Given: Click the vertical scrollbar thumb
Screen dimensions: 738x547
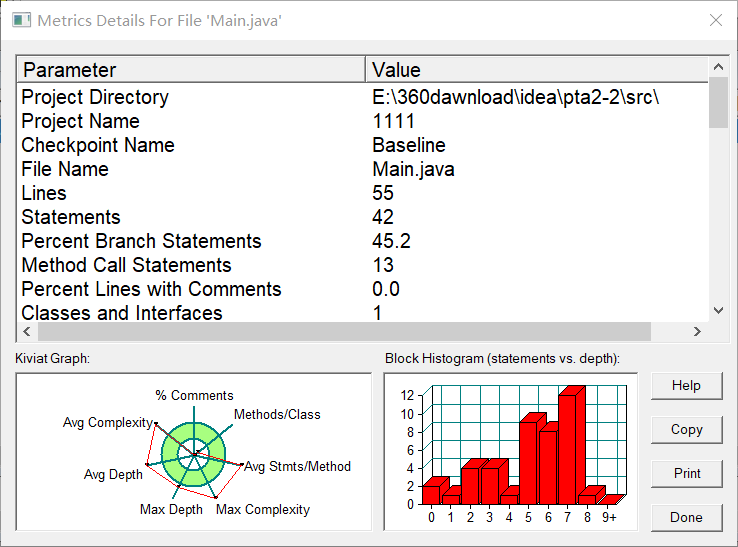Looking at the screenshot, I should tap(718, 103).
